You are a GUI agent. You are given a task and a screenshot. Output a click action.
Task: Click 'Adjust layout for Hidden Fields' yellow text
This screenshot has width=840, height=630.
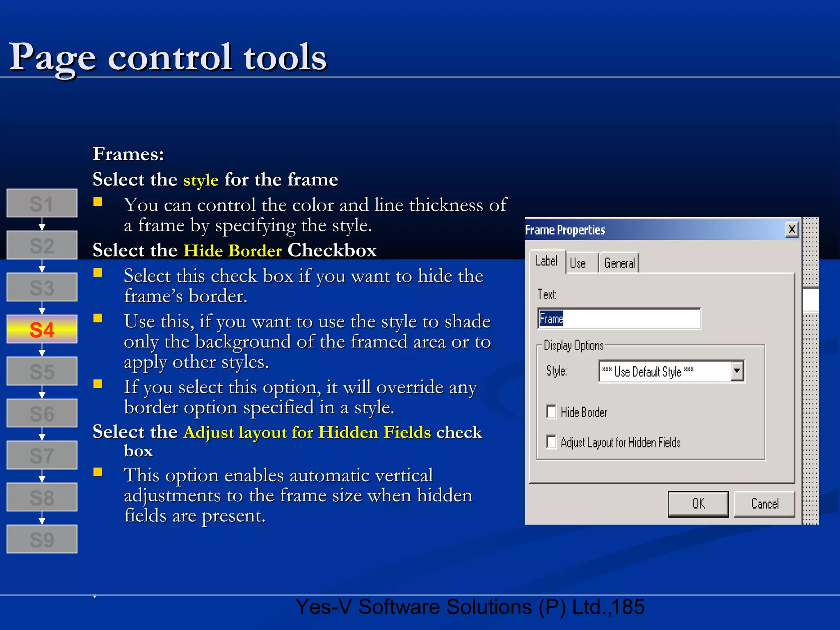pos(307,432)
